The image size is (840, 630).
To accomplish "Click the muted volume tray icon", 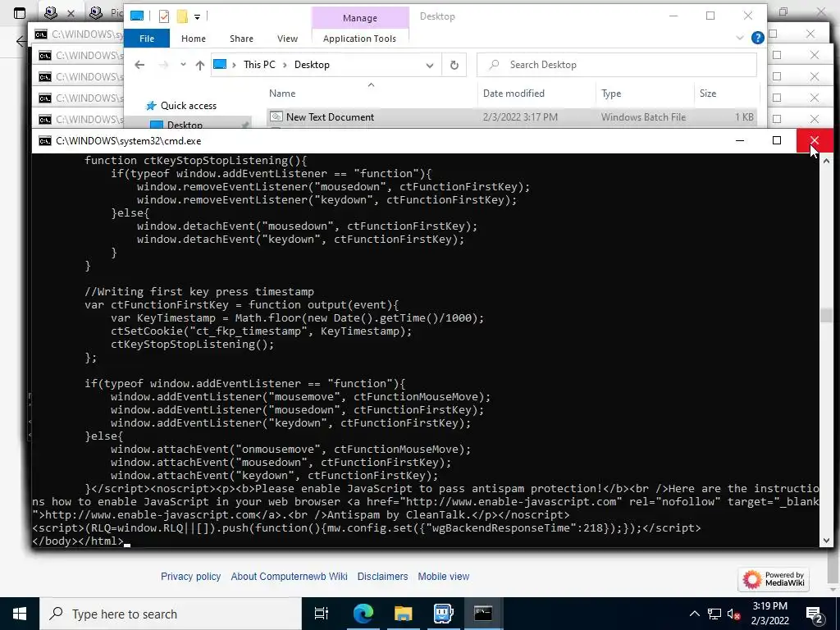I will click(734, 614).
